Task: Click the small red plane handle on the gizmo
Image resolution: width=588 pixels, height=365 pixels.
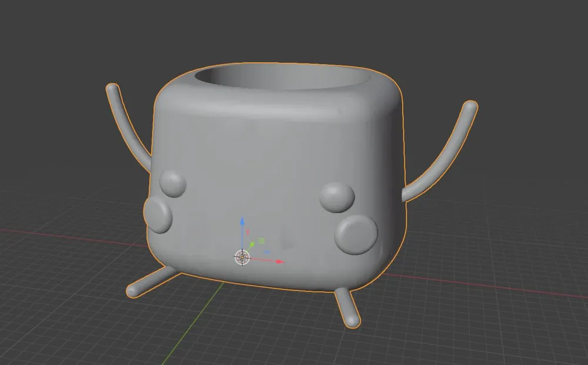Action: (248, 232)
